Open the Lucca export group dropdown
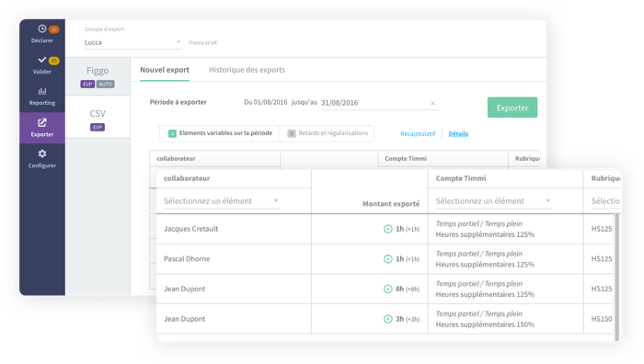The height and width of the screenshot is (364, 644). coord(132,42)
